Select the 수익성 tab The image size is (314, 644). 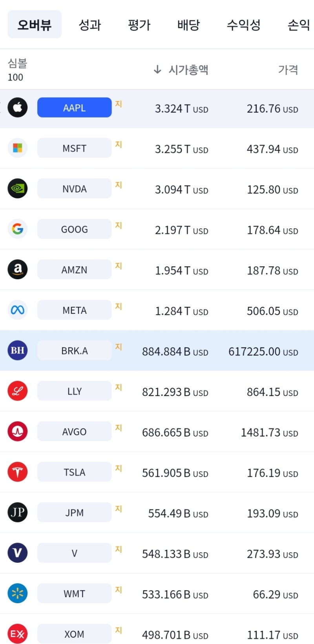[243, 25]
